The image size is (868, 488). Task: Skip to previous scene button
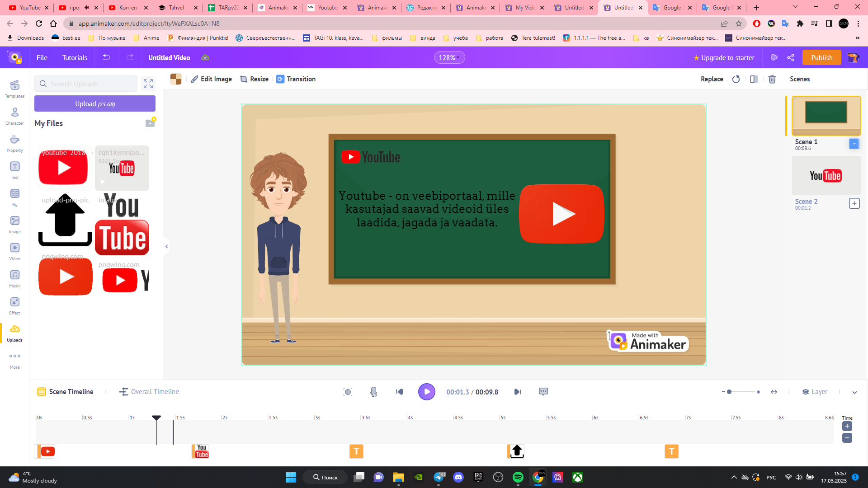click(399, 392)
